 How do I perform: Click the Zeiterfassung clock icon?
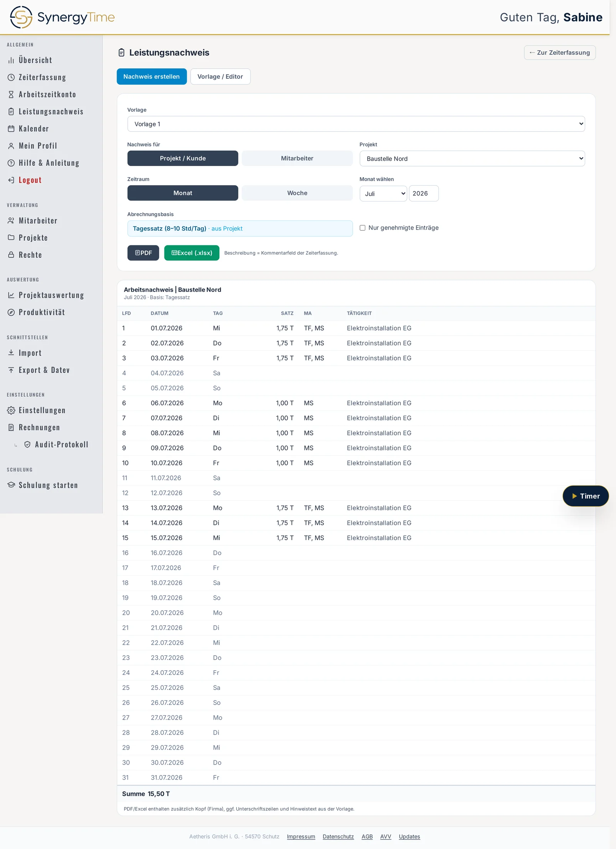click(x=11, y=77)
